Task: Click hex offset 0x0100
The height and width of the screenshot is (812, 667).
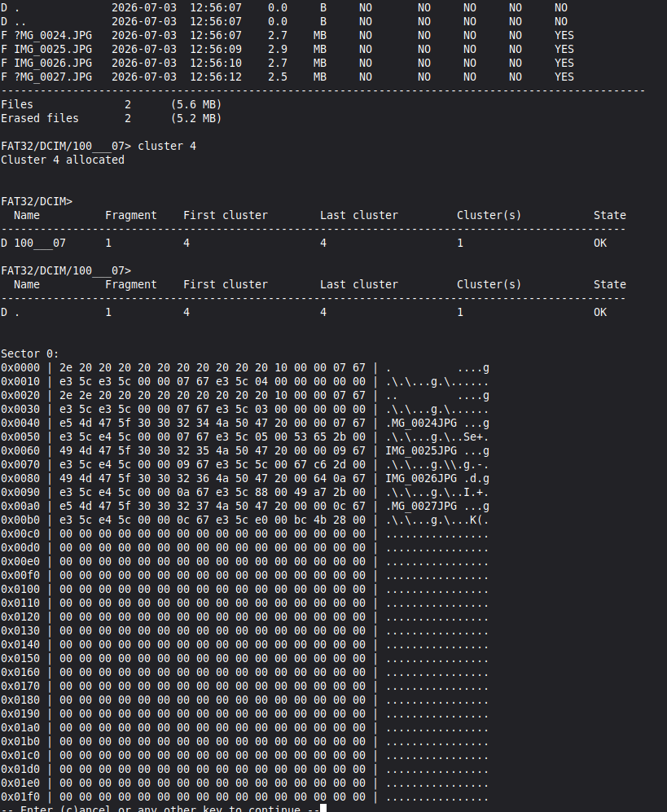Action: [x=20, y=589]
